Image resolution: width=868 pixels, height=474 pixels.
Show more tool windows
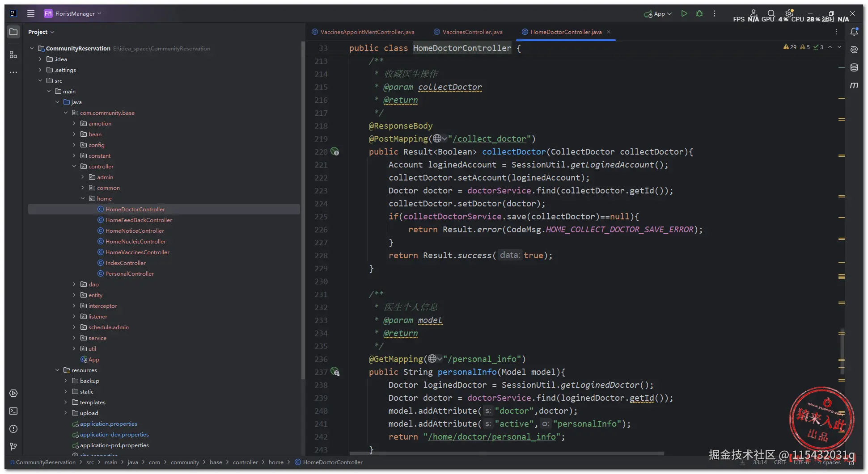13,72
